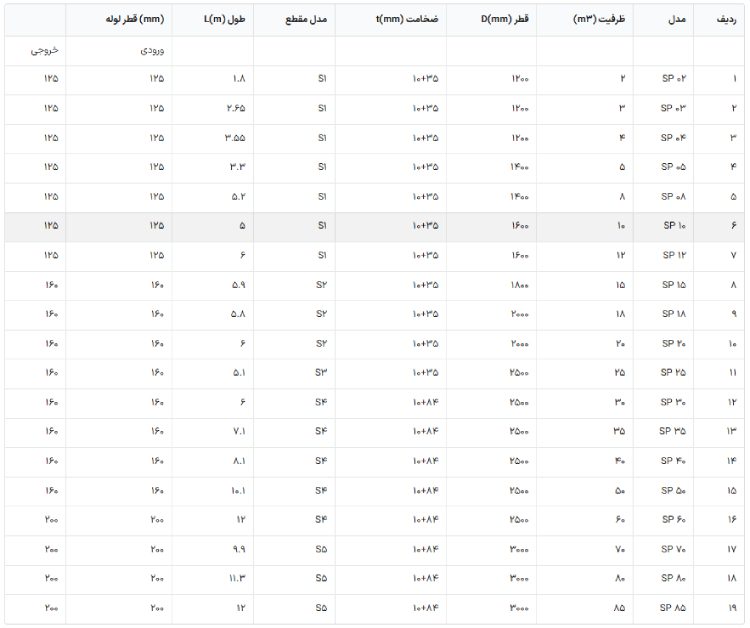Click the SP 50 model cell

663,491
